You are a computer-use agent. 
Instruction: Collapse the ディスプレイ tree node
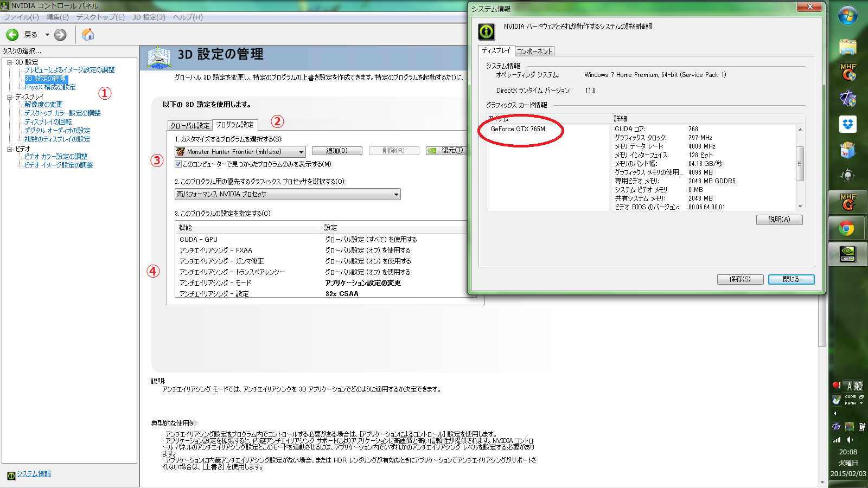click(x=10, y=97)
